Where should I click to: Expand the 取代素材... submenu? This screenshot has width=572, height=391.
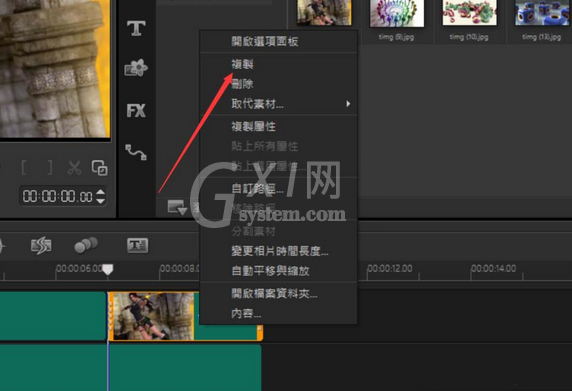click(278, 104)
